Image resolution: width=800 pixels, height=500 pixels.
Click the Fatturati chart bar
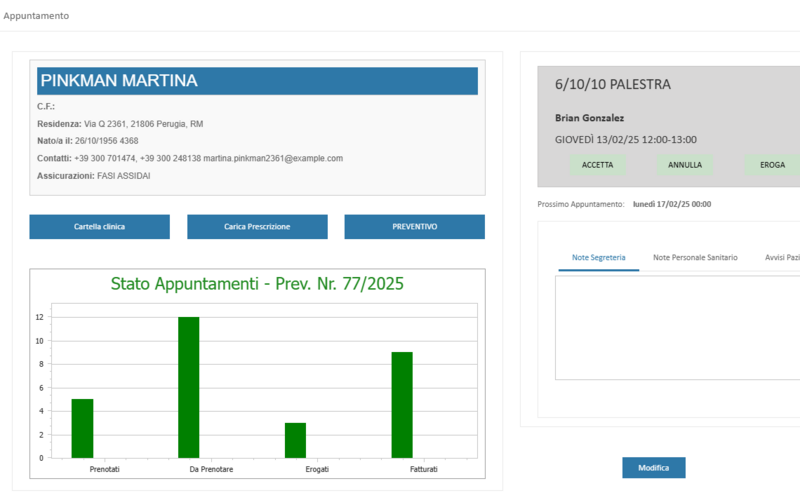click(401, 404)
